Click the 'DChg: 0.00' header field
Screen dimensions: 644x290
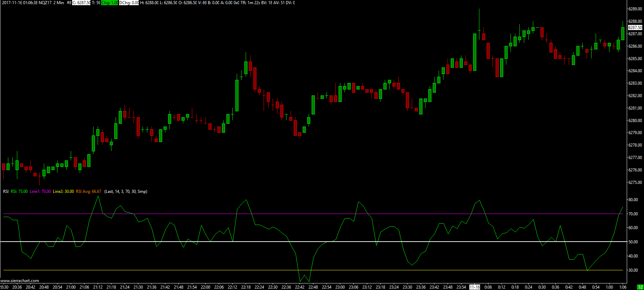pos(129,3)
